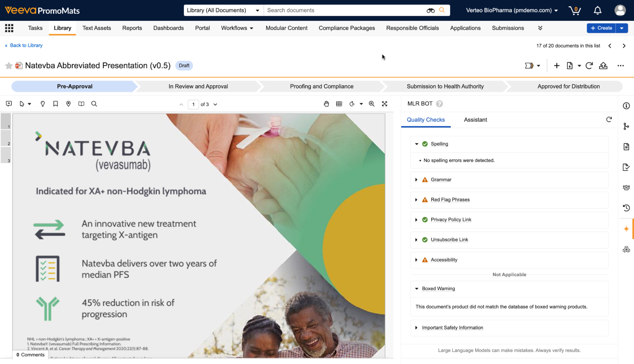Viewport: 634px width, 364px height.
Task: Click the document refresh rendition icon
Action: 589,66
